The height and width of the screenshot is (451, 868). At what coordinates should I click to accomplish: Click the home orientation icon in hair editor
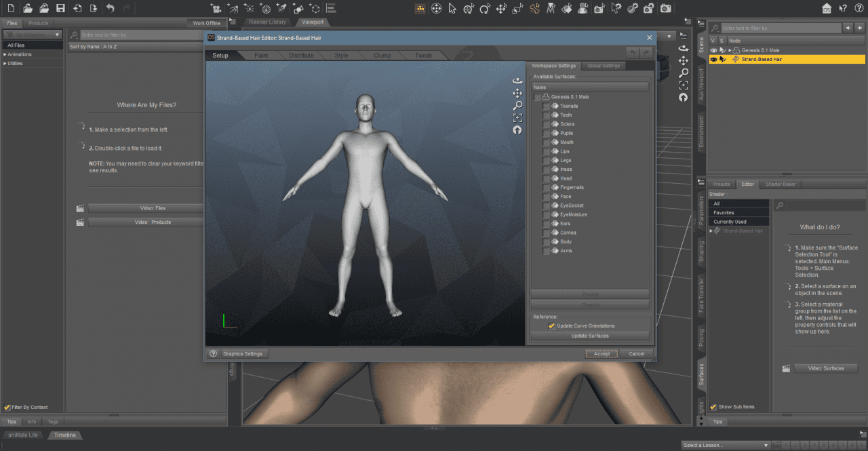click(517, 130)
